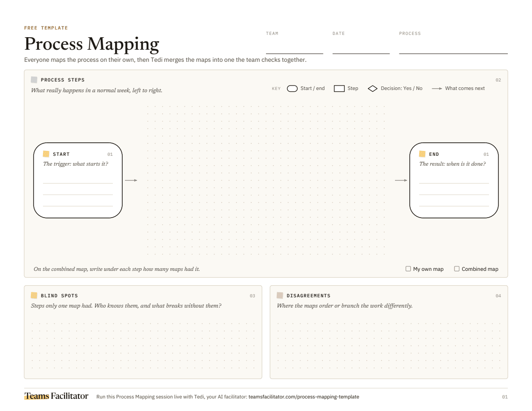Click the dotted area in Blind Spots
The height and width of the screenshot is (411, 532).
tap(143, 345)
